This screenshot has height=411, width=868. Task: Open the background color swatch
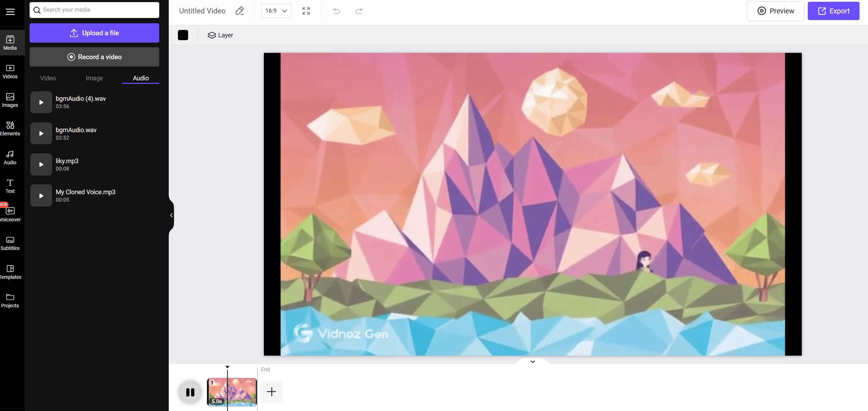click(x=183, y=35)
